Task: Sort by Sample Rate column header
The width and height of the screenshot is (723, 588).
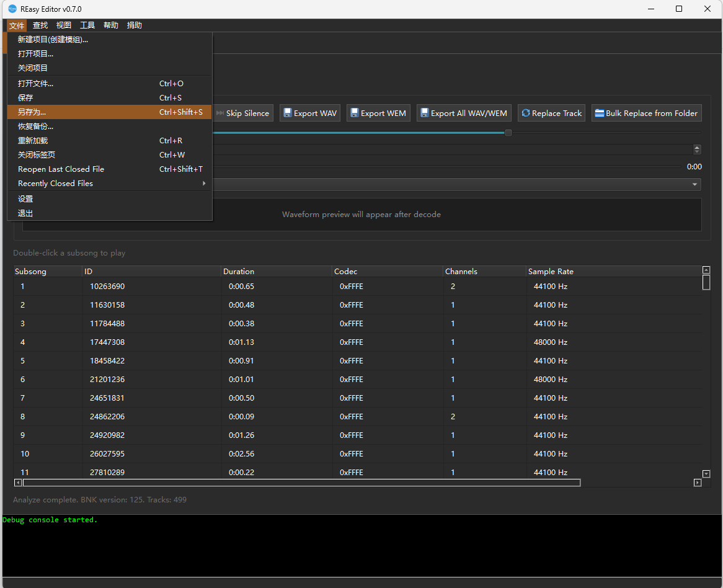Action: tap(614, 272)
